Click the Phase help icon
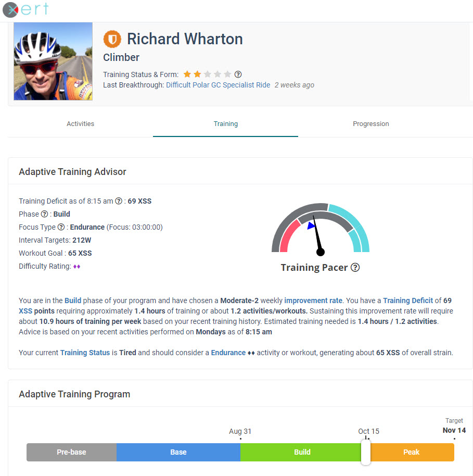473x476 pixels. 44,214
